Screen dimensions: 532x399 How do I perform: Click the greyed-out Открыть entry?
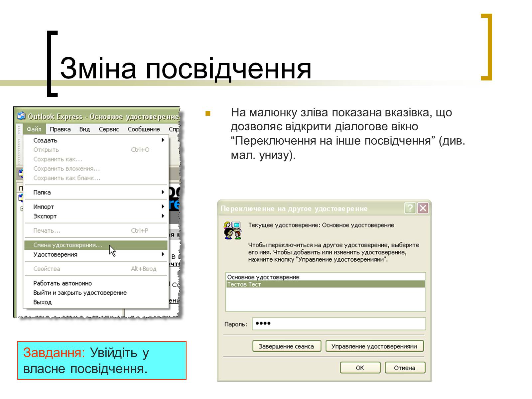pos(96,150)
